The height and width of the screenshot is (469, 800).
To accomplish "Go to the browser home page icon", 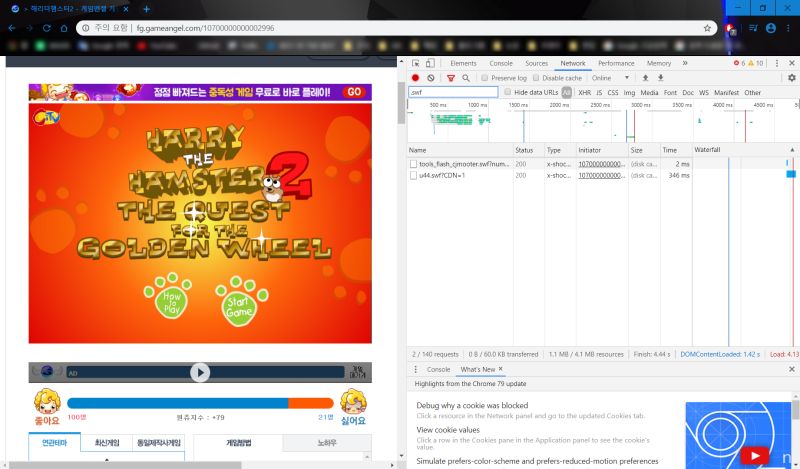I will click(x=64, y=28).
